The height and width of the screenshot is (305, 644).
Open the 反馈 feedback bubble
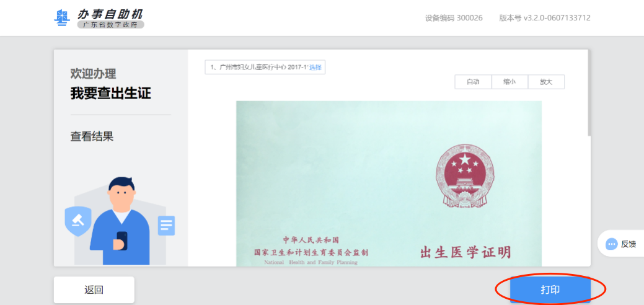(x=621, y=244)
